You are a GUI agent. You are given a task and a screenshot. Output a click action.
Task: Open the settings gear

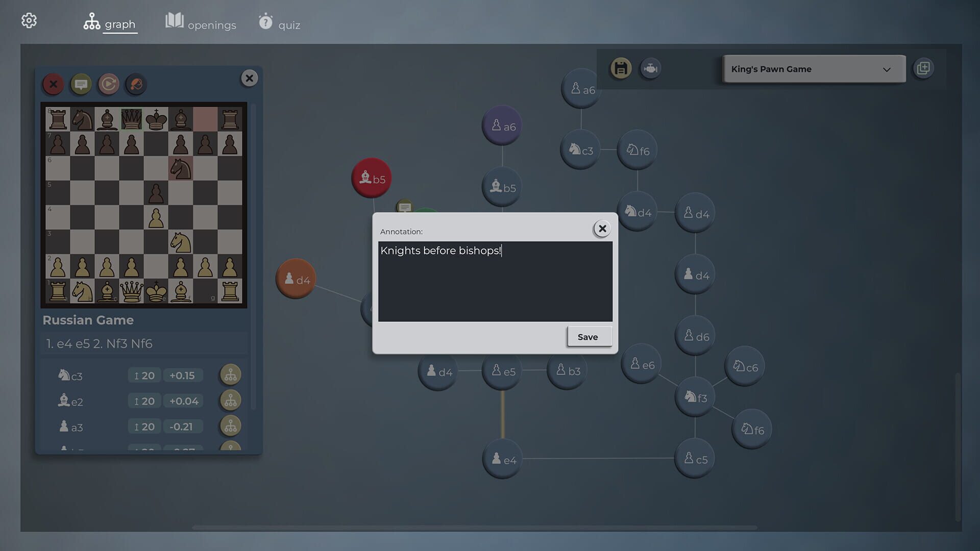click(x=29, y=20)
